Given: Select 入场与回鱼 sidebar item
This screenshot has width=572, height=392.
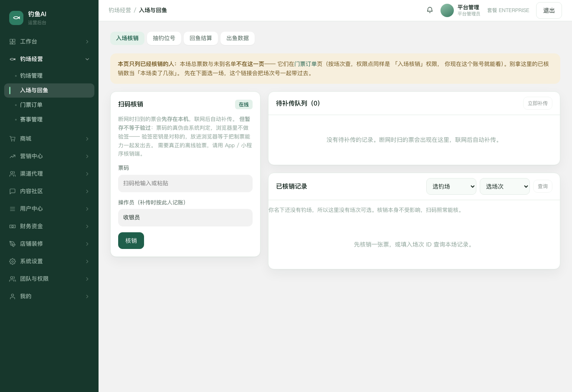Looking at the screenshot, I should [x=49, y=90].
